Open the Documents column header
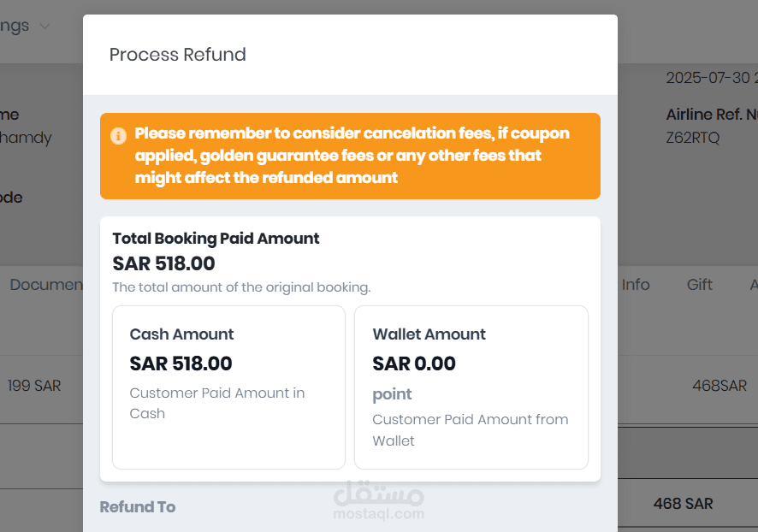 [x=47, y=284]
